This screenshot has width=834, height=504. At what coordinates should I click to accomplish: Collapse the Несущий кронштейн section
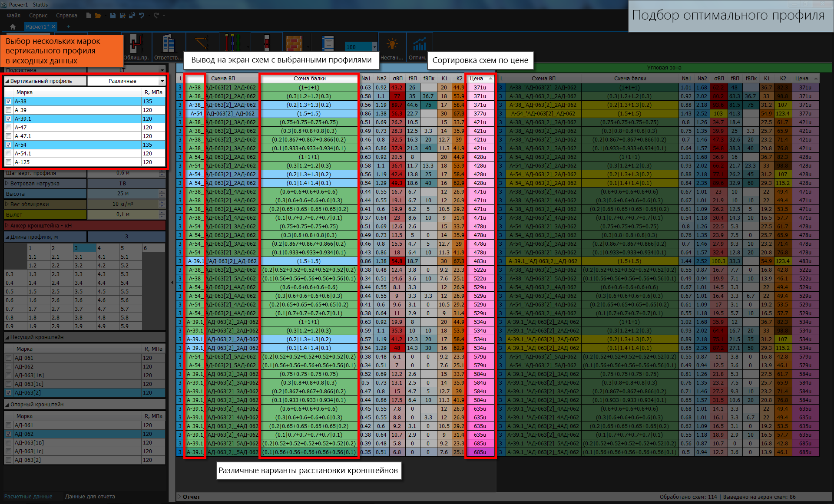coord(7,337)
